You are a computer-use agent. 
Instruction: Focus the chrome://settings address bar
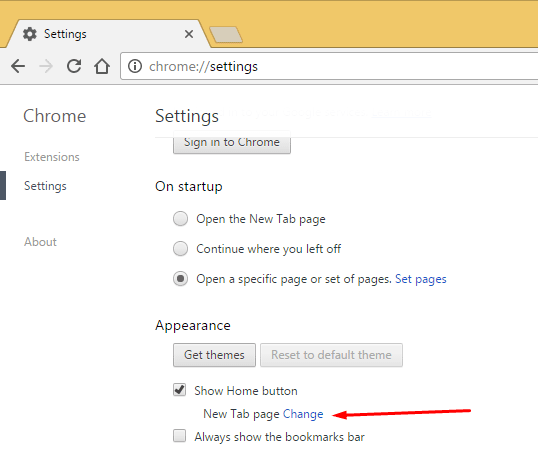coord(329,66)
